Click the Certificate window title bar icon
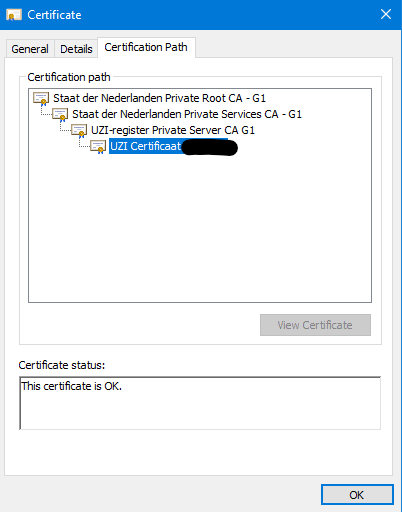 pos(14,15)
